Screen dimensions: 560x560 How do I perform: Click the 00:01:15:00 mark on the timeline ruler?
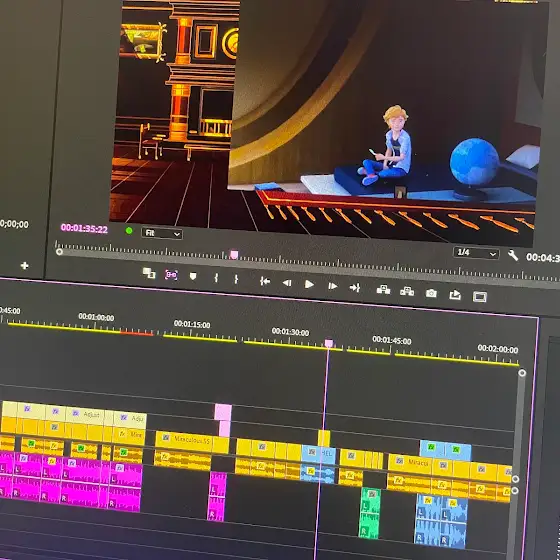click(192, 324)
